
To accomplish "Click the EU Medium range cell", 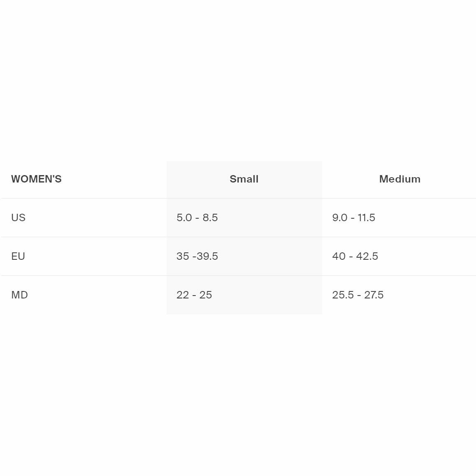I will [x=355, y=256].
